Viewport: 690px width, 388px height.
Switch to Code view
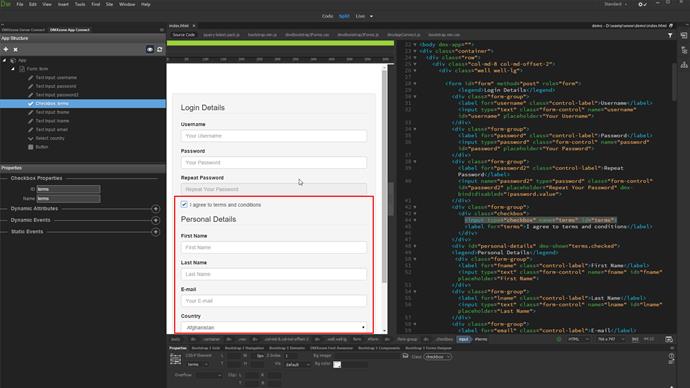pos(327,16)
